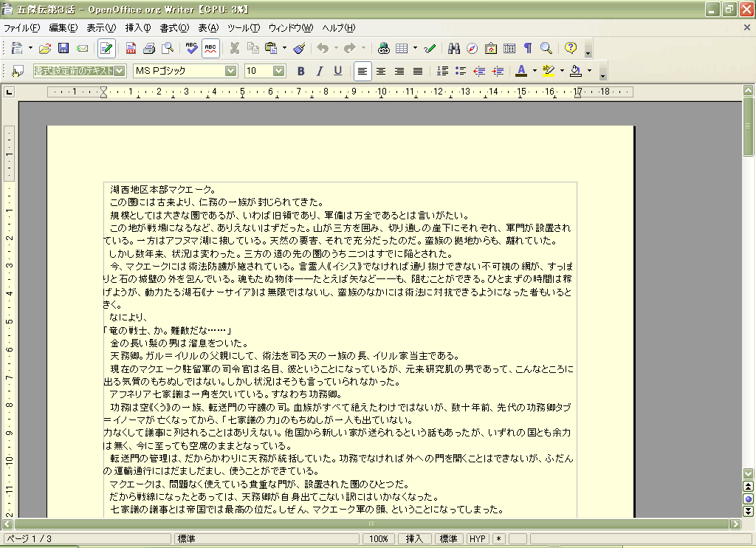Send document as e-mail icon
Viewport: 756px width, 548px height.
[82, 48]
